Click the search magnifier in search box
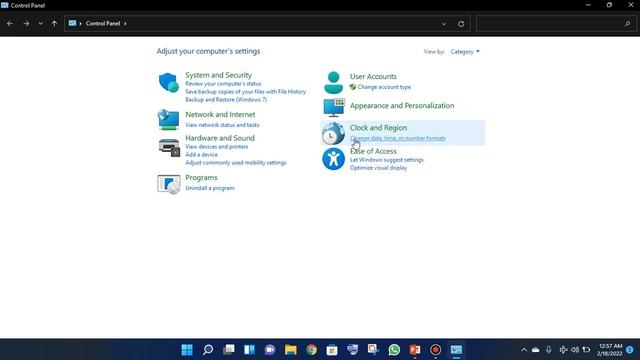This screenshot has height=360, width=640. coord(628,24)
